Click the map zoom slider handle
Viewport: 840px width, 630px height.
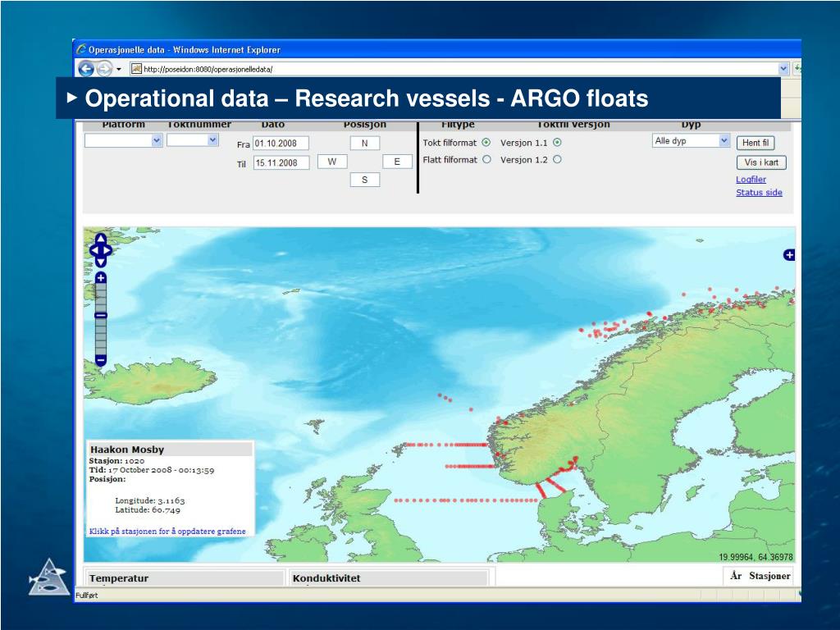101,316
